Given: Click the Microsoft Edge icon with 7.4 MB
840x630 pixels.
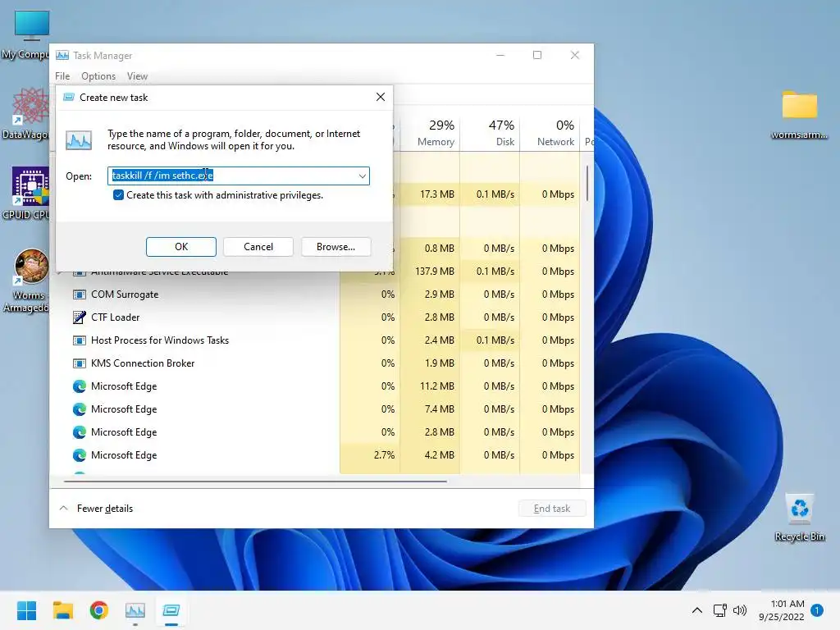Looking at the screenshot, I should pyautogui.click(x=80, y=409).
